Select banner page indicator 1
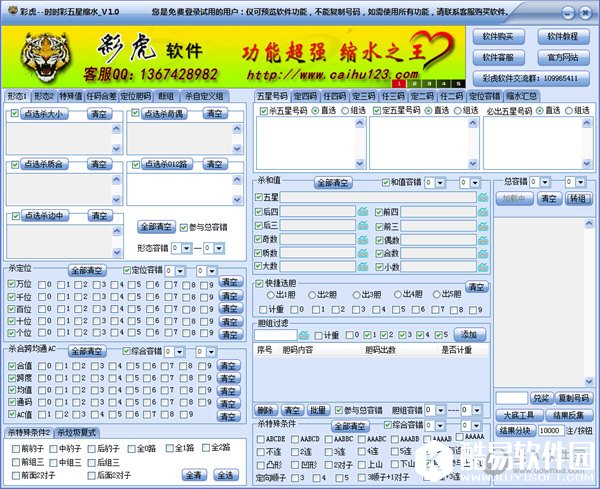Image resolution: width=600 pixels, height=489 pixels. tap(399, 83)
